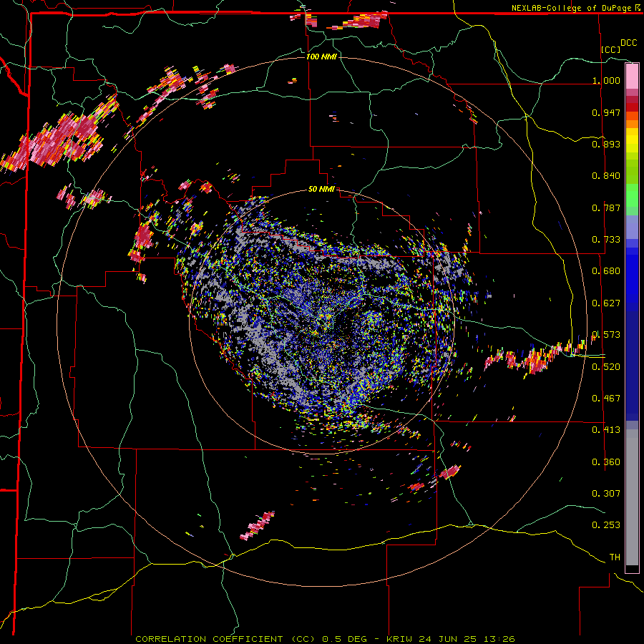Image resolution: width=644 pixels, height=644 pixels.
Task: Click the TH threshold label on the legend
Action: point(615,557)
